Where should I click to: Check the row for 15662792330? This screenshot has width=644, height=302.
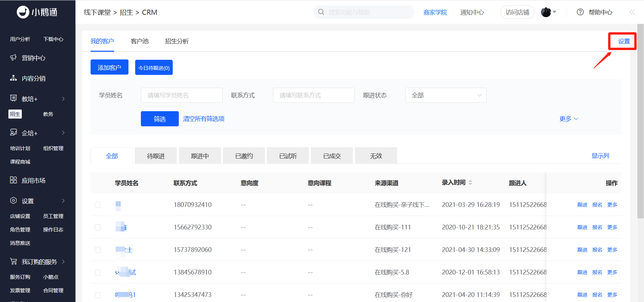coord(98,227)
